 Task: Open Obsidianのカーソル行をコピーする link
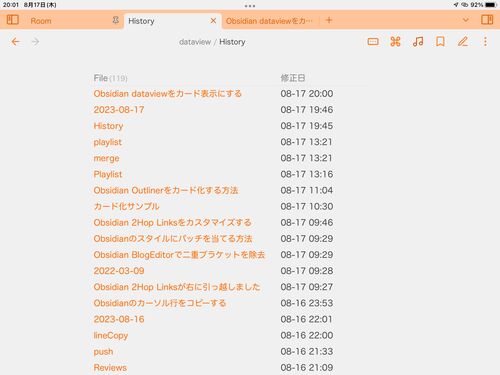click(160, 303)
